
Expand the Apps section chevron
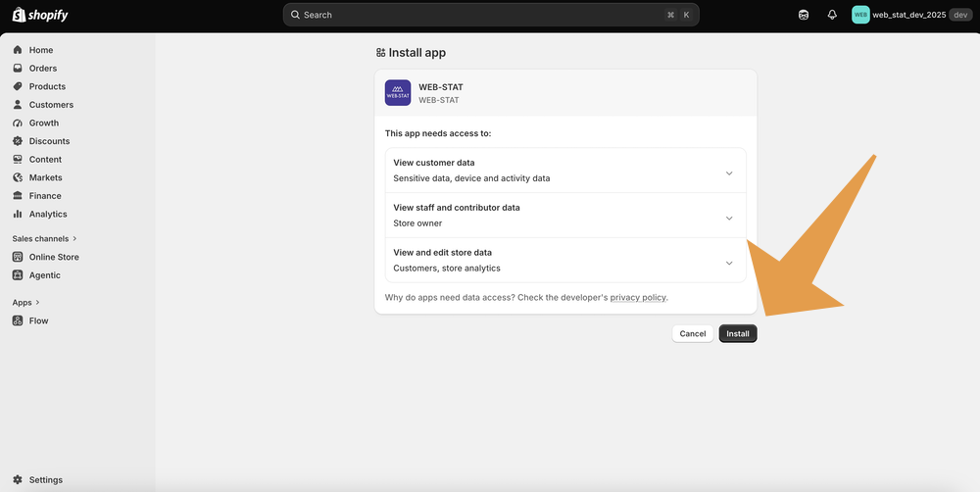37,303
